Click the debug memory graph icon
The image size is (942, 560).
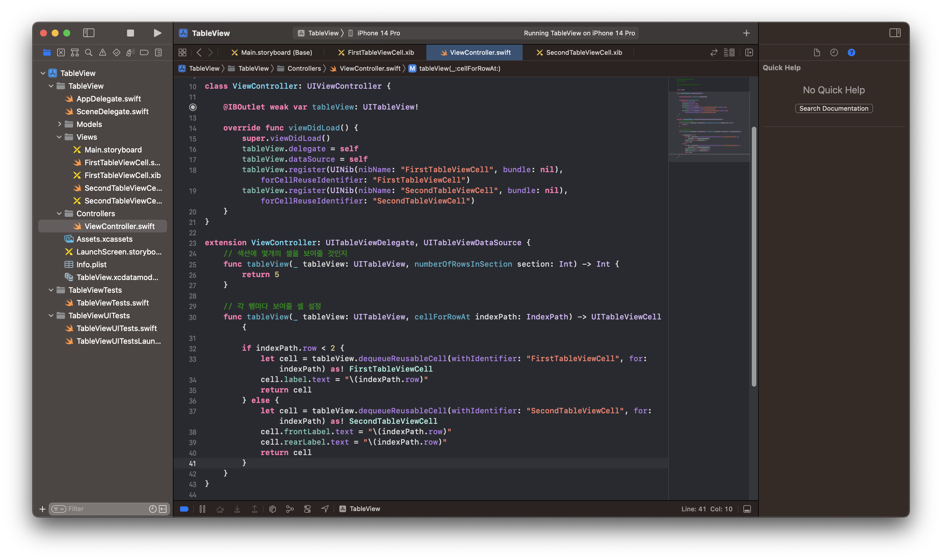[x=290, y=509]
